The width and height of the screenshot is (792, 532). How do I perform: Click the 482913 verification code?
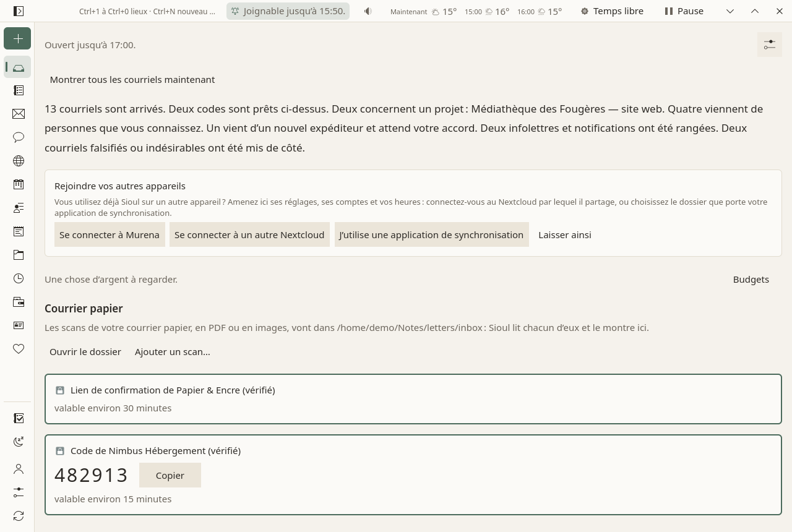tap(92, 475)
